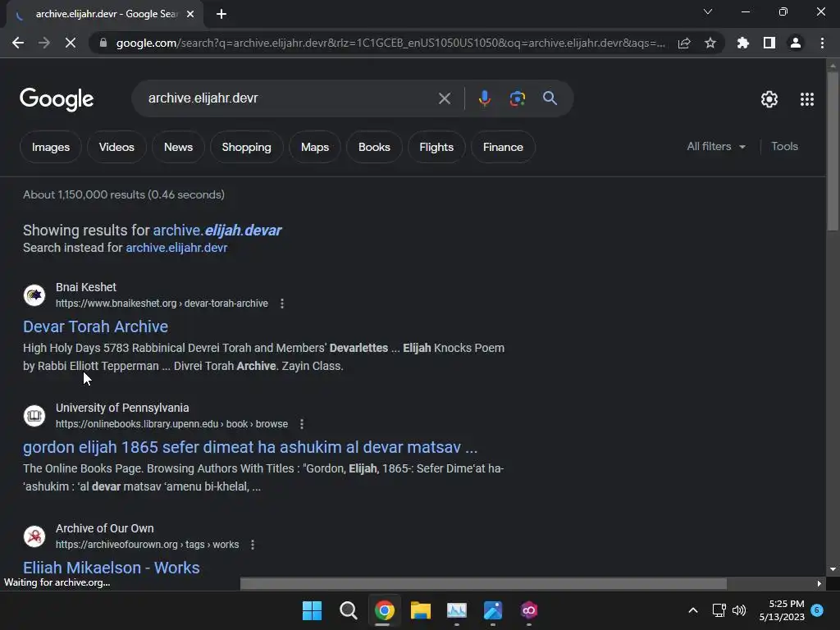Clear the Google search box

[x=445, y=98]
